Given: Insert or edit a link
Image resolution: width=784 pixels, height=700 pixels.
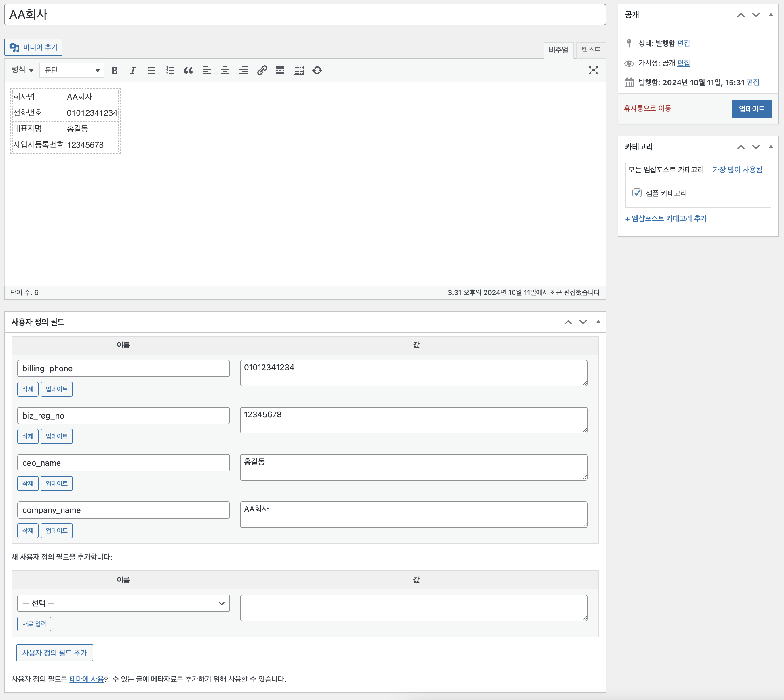Looking at the screenshot, I should pyautogui.click(x=262, y=71).
